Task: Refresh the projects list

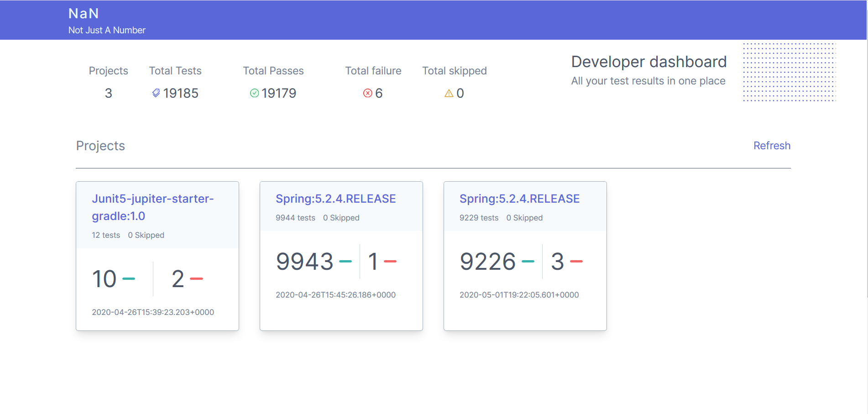Action: click(772, 146)
